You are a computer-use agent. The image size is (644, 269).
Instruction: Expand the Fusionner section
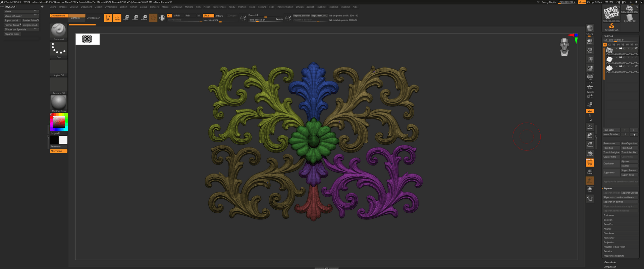point(609,215)
